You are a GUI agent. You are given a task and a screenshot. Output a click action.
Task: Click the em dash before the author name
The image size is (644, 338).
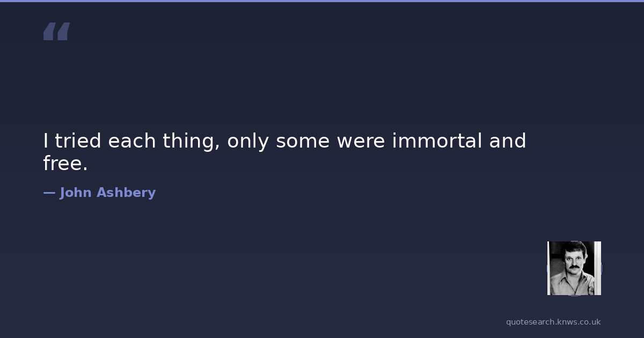coord(49,193)
